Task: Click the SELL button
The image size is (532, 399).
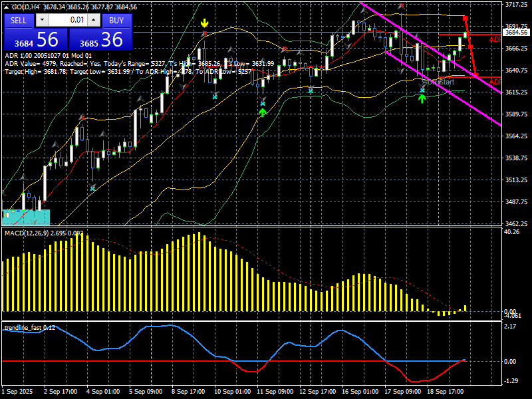Action: click(x=19, y=21)
